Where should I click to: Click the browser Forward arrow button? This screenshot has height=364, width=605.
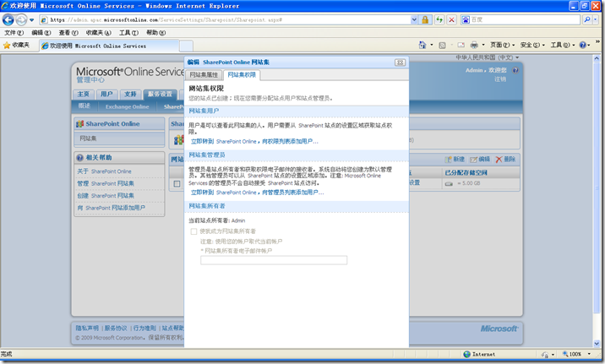click(x=22, y=19)
